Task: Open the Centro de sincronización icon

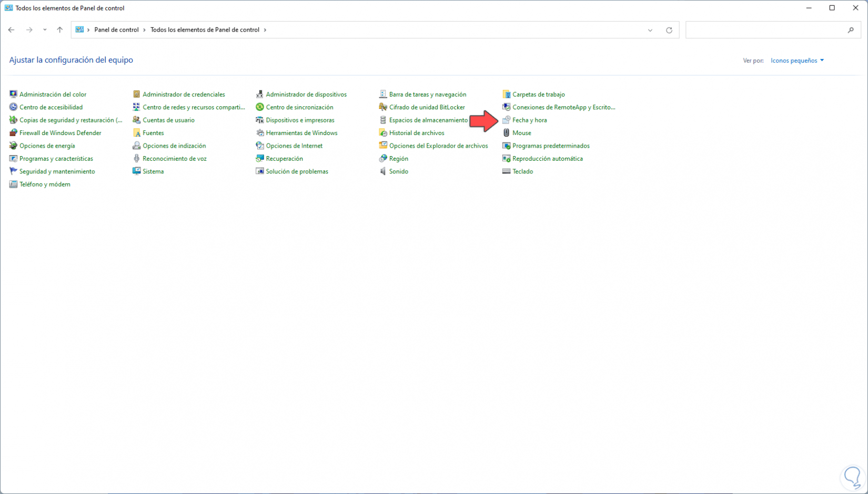Action: point(259,107)
